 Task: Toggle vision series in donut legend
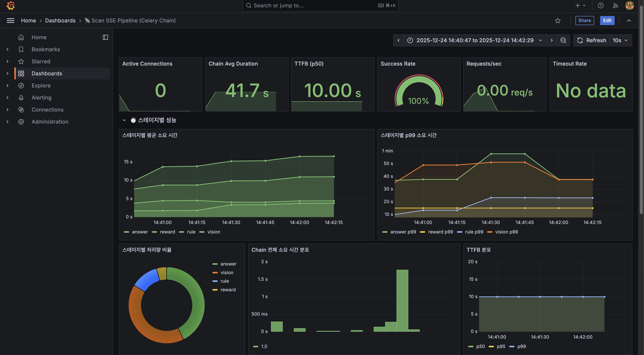(227, 272)
